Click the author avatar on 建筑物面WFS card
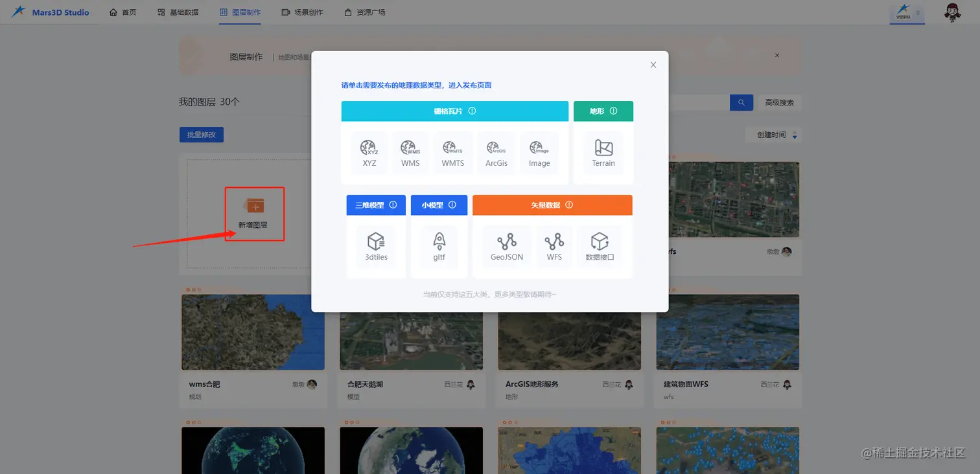Screen dimensions: 980x474 click(x=787, y=385)
